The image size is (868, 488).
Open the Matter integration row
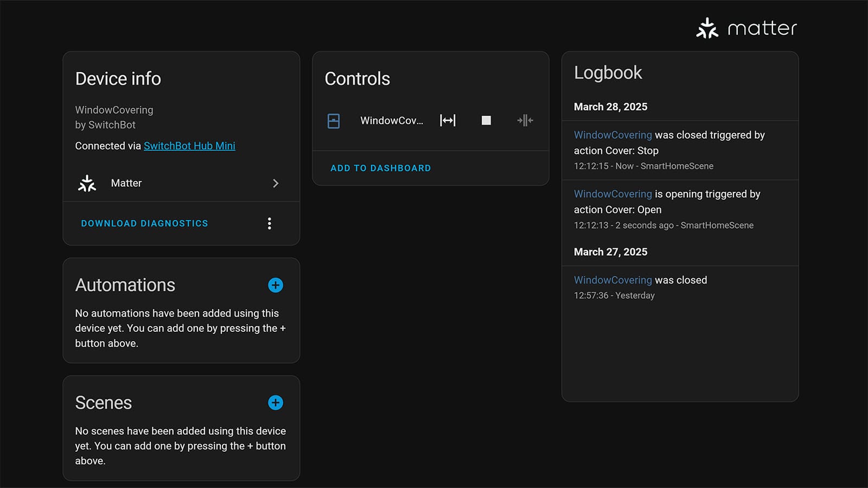[x=181, y=183]
